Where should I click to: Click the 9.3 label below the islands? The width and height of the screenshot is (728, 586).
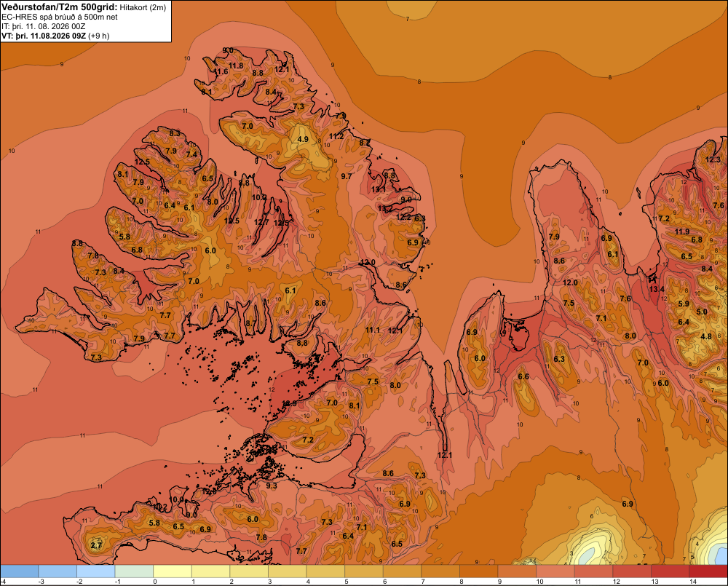(x=272, y=486)
